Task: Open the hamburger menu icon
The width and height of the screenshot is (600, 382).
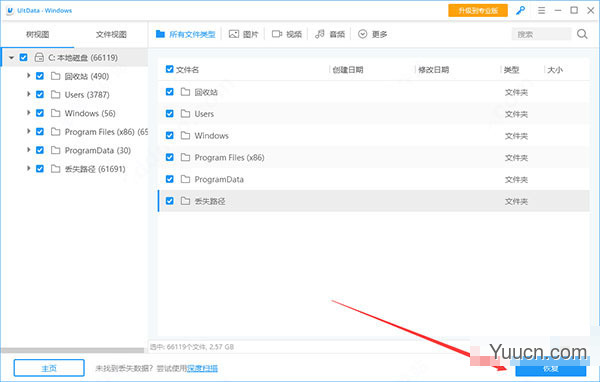Action: click(x=541, y=10)
